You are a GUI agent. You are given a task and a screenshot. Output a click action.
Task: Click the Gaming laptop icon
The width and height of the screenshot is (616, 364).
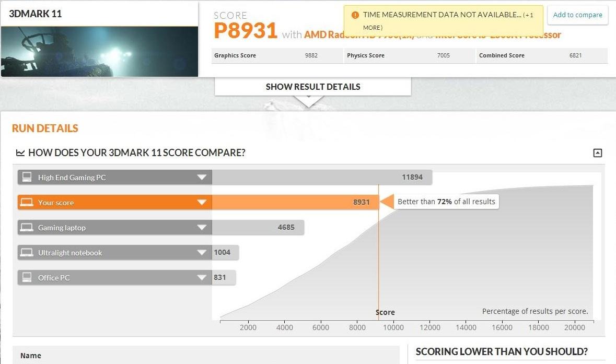tap(27, 227)
